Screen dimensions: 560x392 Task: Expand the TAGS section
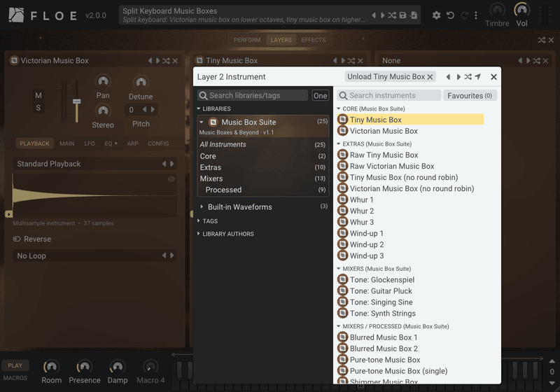(x=199, y=221)
